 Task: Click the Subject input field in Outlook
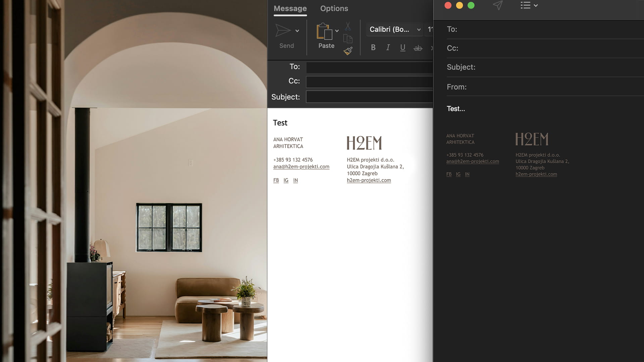pos(369,97)
